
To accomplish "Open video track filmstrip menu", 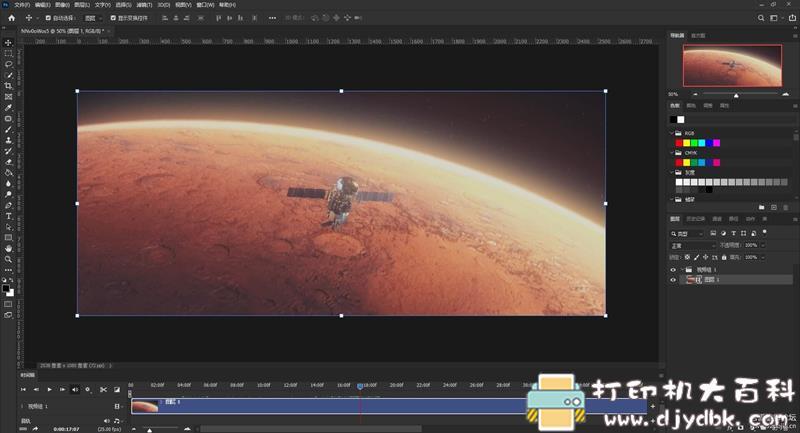I will point(117,406).
